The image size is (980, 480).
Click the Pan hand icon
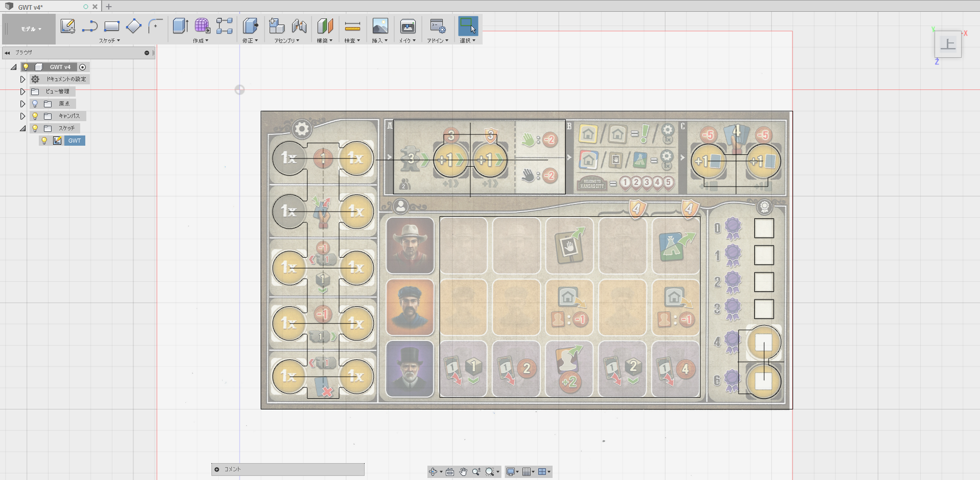click(x=463, y=472)
